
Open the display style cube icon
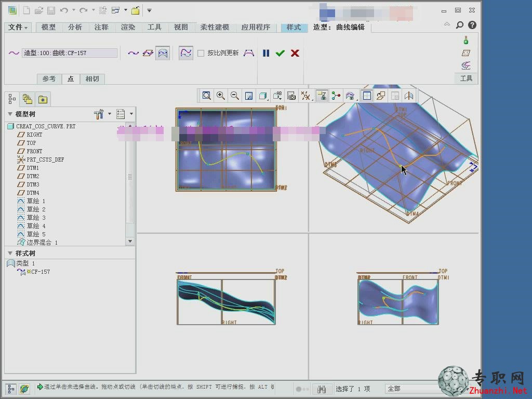click(x=263, y=96)
